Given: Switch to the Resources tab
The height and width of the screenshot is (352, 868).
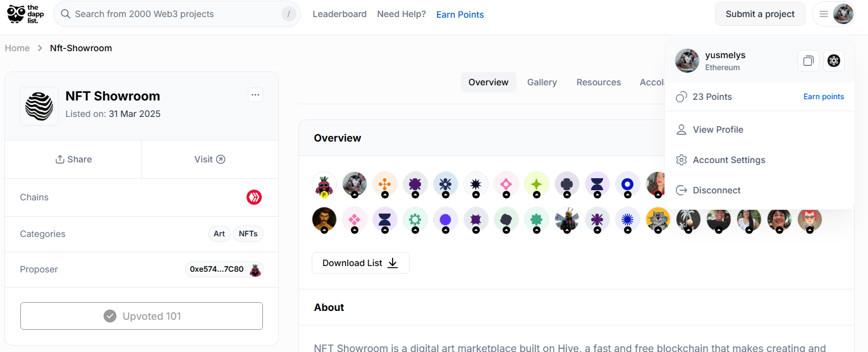Looking at the screenshot, I should point(599,82).
